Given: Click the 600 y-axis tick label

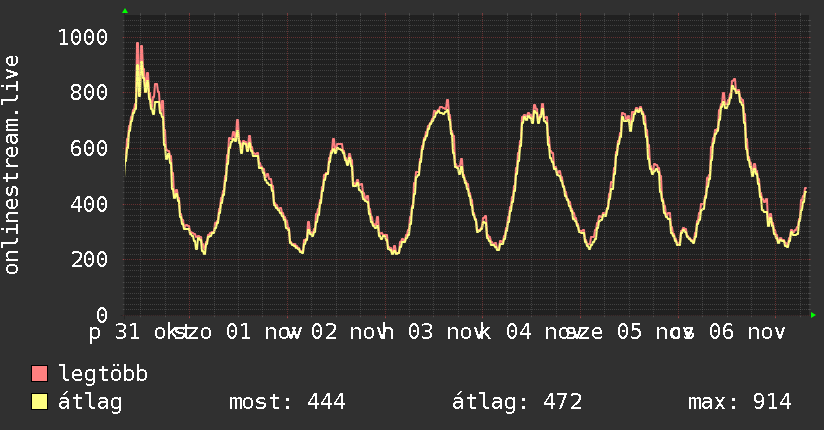Looking at the screenshot, I should (88, 149).
